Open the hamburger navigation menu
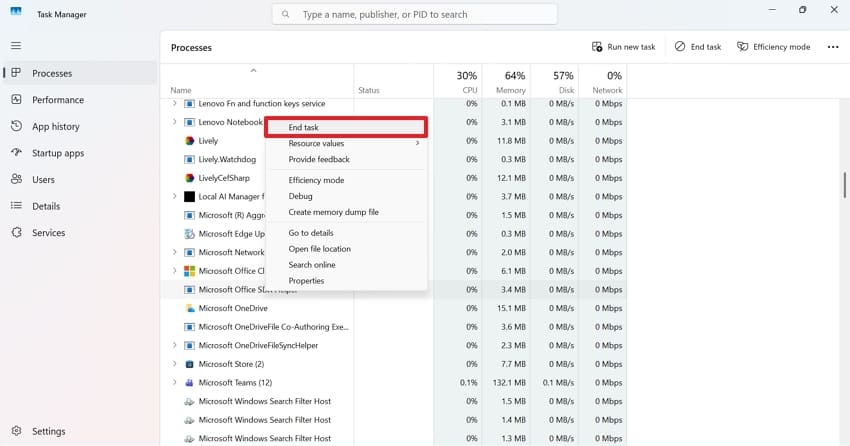850x446 pixels. pyautogui.click(x=16, y=46)
